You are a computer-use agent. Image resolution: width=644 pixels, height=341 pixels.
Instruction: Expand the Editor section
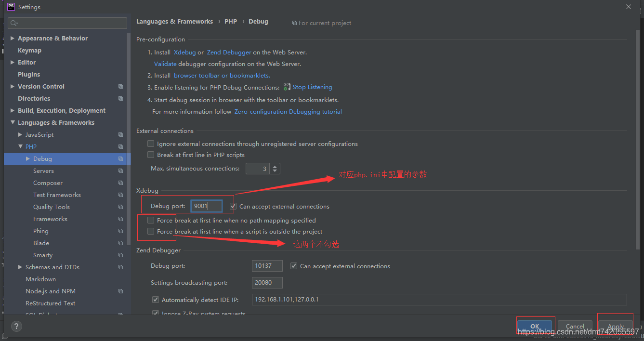tap(13, 63)
